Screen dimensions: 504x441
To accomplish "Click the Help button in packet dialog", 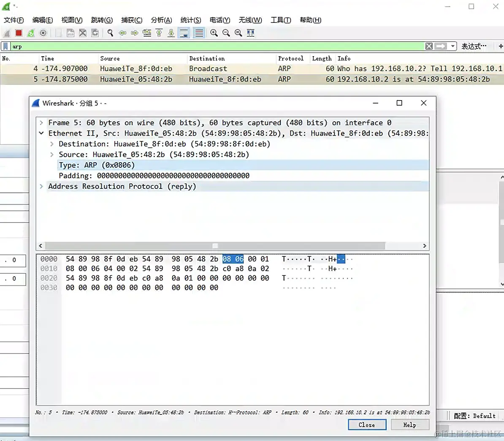I will point(410,425).
